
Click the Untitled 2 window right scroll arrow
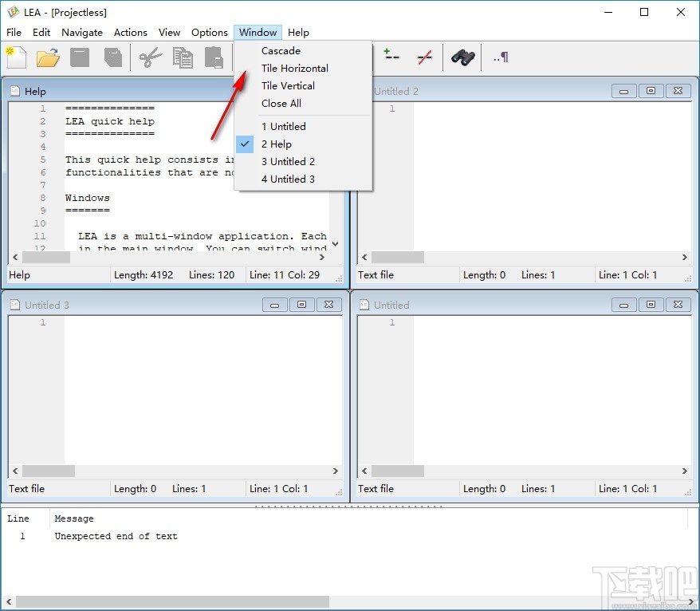pyautogui.click(x=684, y=258)
